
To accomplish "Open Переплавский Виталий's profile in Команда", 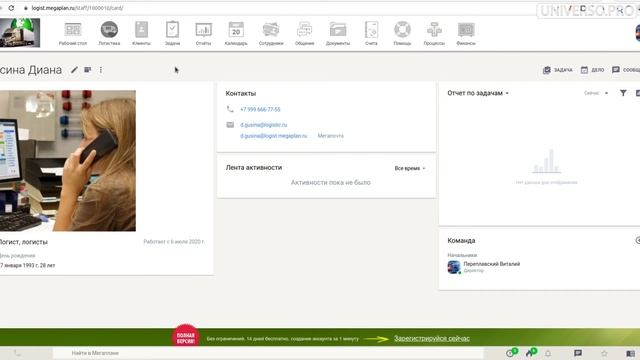I will click(491, 264).
